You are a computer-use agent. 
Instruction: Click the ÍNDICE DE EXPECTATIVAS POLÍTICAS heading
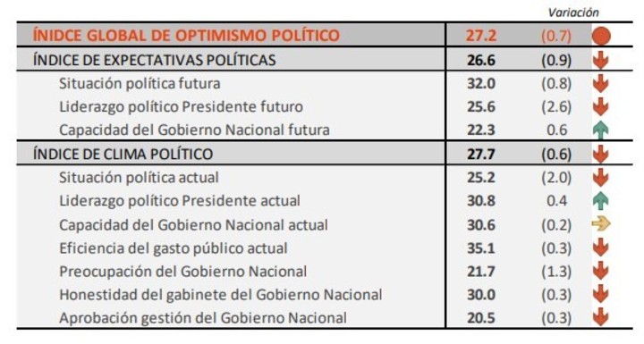click(x=155, y=60)
